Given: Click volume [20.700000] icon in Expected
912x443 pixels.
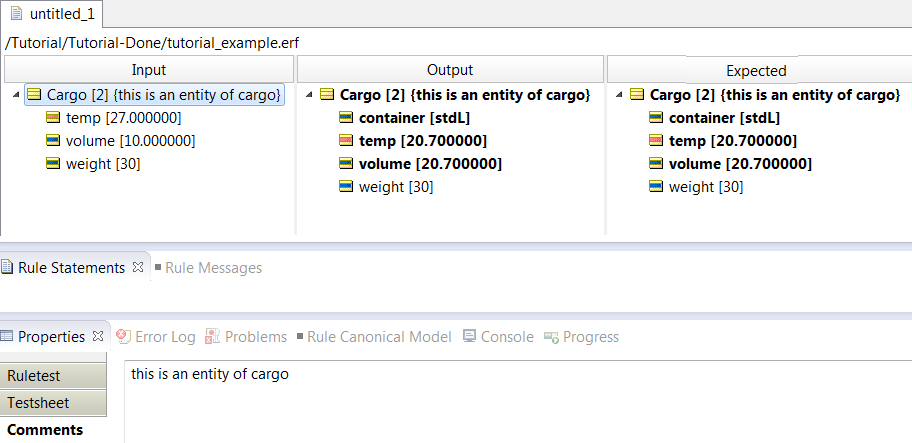Looking at the screenshot, I should [656, 164].
